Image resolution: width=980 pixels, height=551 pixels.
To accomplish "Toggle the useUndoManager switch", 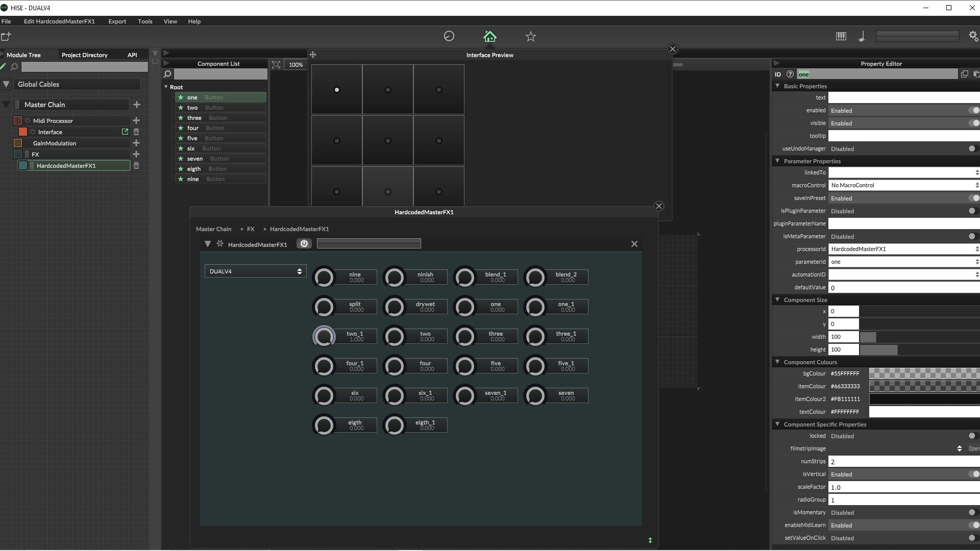I will 973,148.
